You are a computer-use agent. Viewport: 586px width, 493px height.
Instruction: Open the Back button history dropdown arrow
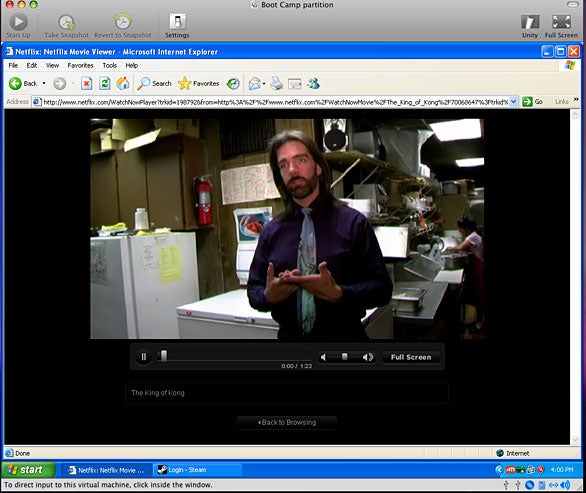point(44,83)
